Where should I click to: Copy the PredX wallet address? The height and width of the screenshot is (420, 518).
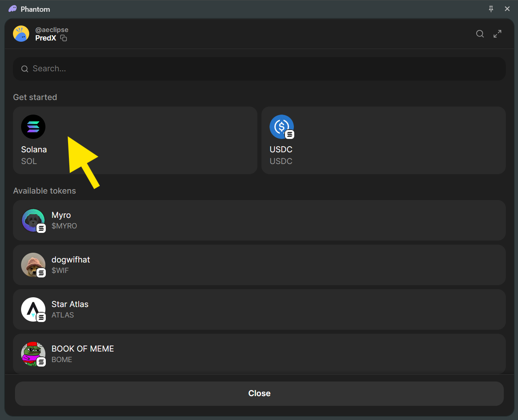[x=64, y=38]
